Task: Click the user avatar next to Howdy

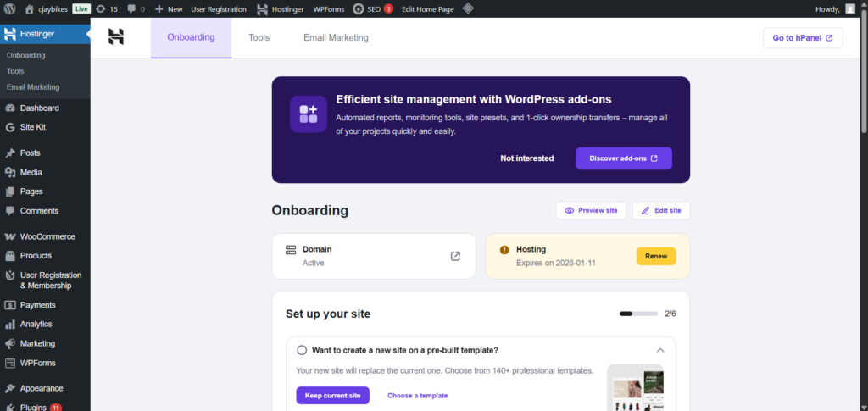Action: [x=849, y=9]
